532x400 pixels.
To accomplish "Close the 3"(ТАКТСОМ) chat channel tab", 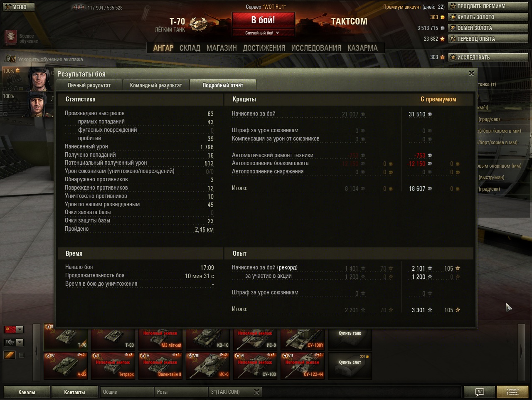I will (257, 392).
